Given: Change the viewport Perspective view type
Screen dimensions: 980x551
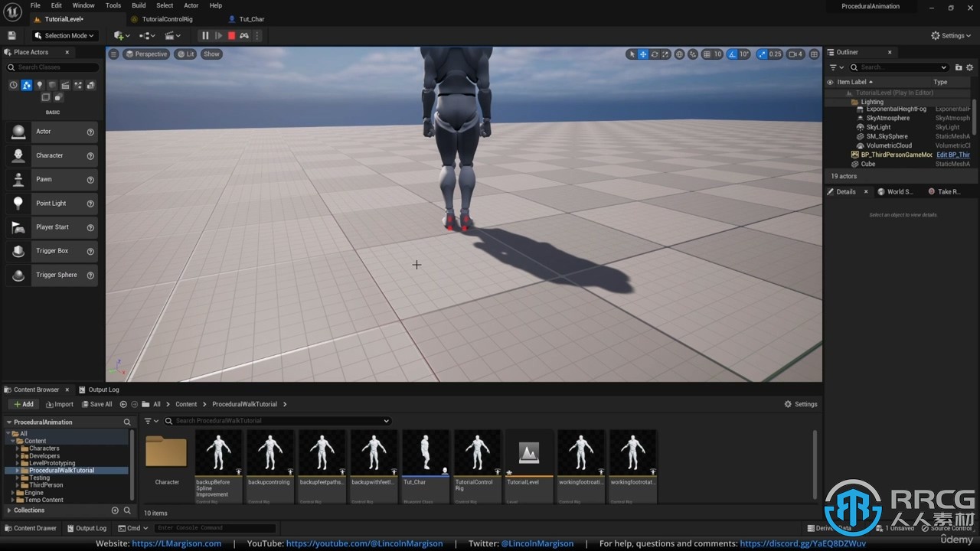Looking at the screenshot, I should click(146, 54).
